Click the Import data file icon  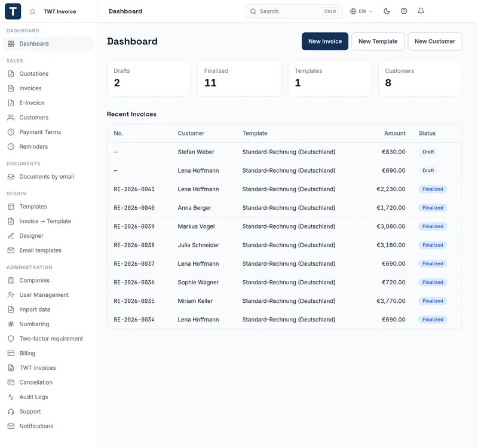tap(11, 309)
